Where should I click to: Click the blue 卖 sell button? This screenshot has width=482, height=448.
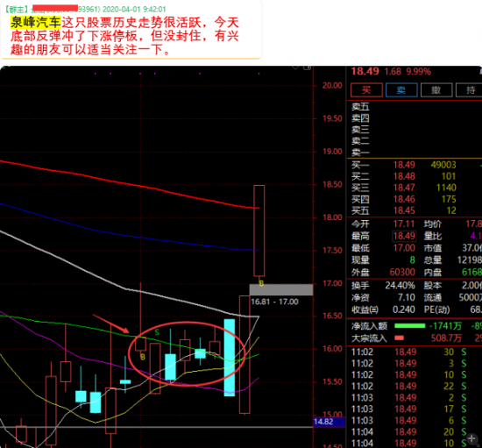(x=401, y=90)
